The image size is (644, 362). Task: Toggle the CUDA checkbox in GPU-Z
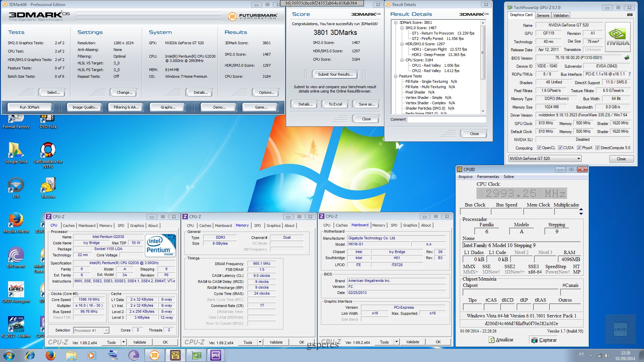coord(560,148)
